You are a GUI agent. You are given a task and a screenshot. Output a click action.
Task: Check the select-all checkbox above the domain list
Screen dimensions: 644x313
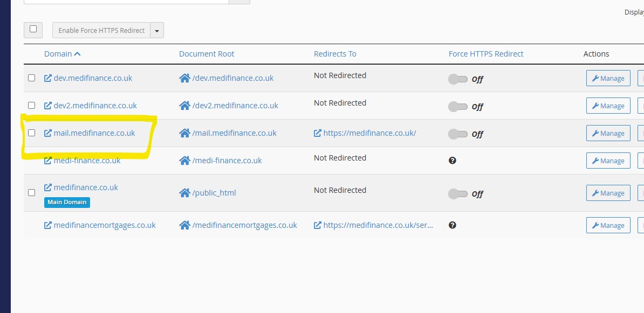(x=33, y=30)
